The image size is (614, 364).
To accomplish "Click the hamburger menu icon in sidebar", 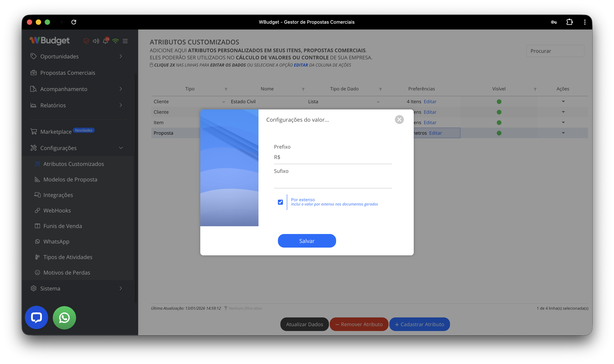I will click(125, 41).
